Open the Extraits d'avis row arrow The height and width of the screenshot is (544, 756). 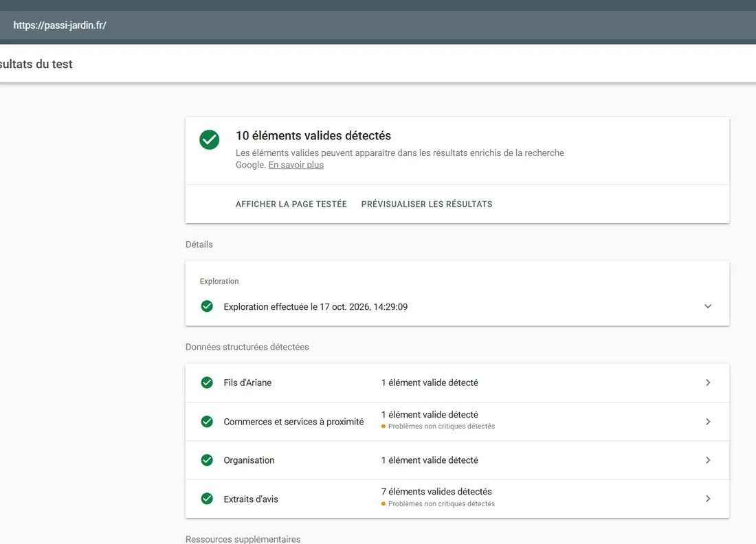coord(708,499)
